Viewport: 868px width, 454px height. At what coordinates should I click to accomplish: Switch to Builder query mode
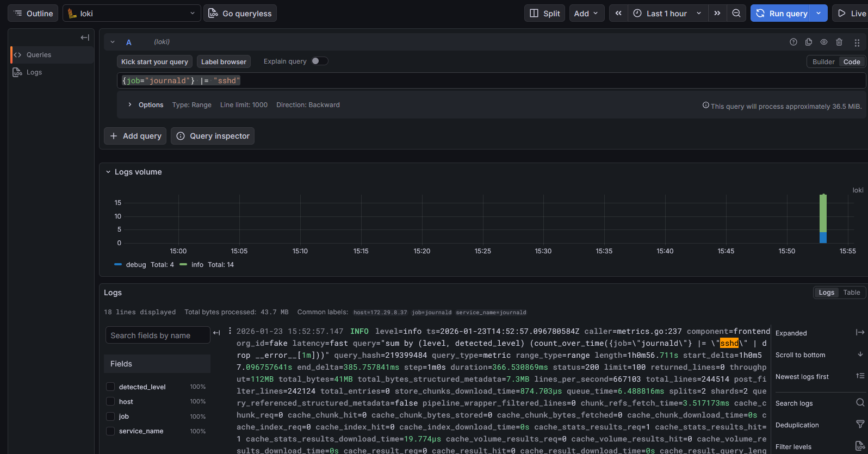coord(823,62)
